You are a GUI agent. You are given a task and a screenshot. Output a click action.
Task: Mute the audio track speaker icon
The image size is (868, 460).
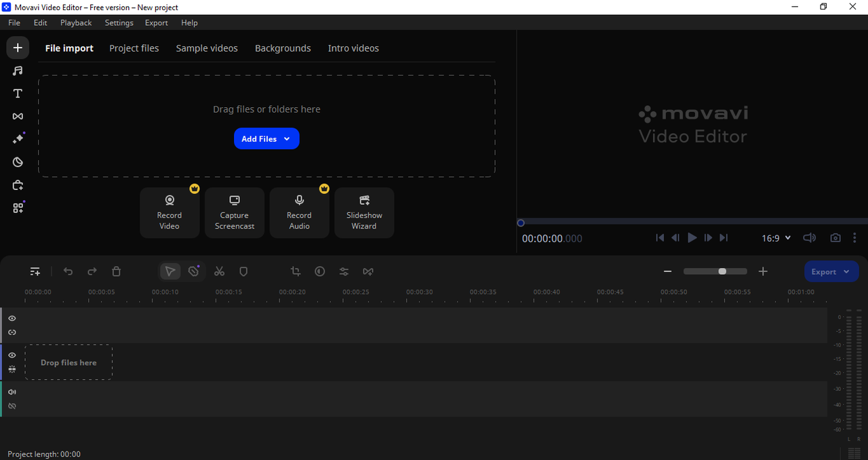(12, 392)
